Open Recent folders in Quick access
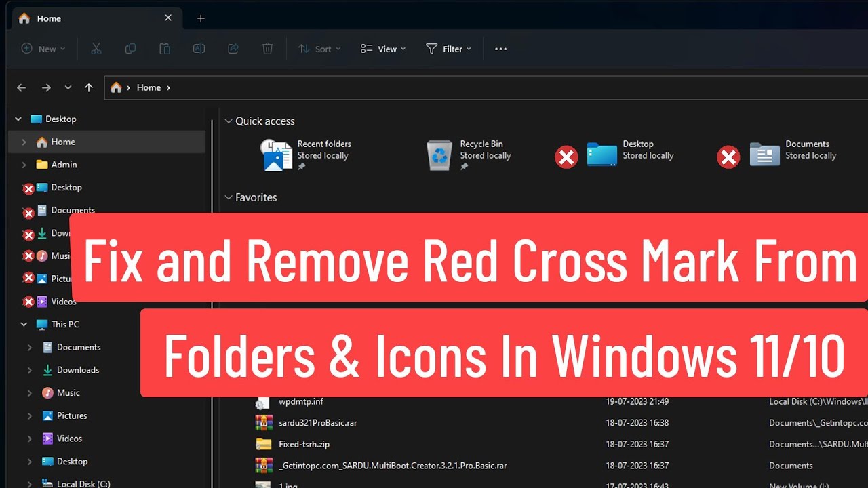This screenshot has width=868, height=488. click(x=306, y=155)
